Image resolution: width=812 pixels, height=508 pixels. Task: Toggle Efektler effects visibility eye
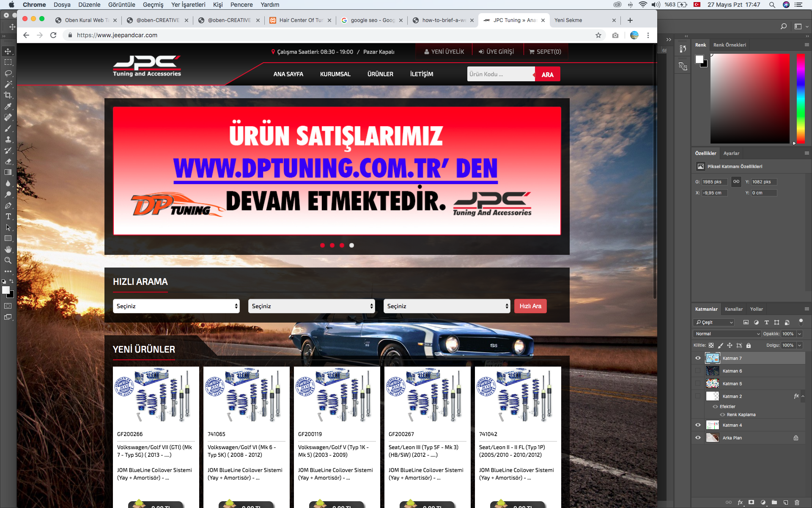tap(715, 406)
